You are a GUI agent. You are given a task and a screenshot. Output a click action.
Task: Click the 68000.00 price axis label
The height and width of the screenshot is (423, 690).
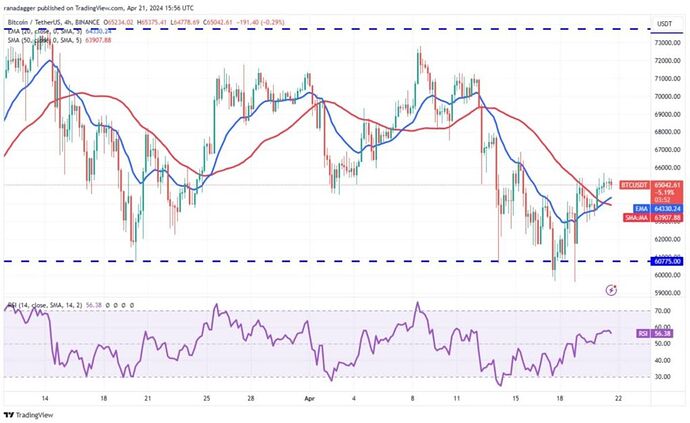point(667,132)
